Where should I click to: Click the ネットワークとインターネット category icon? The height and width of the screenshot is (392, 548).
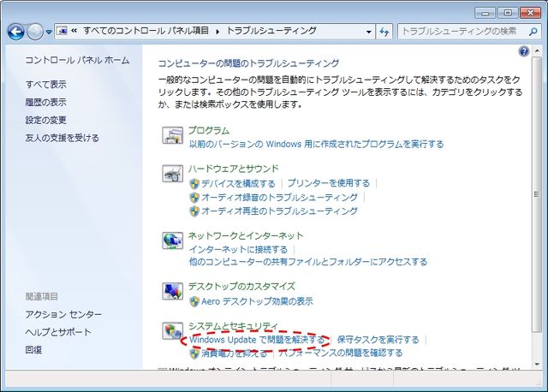tap(173, 241)
